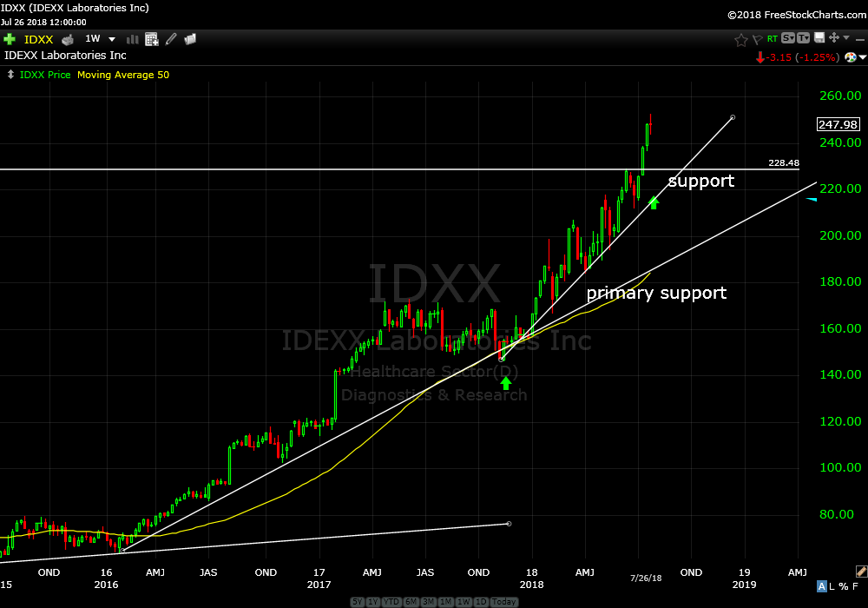Viewport: 868px width, 608px height.
Task: Click the floppy disk save chart icon
Action: 818,38
